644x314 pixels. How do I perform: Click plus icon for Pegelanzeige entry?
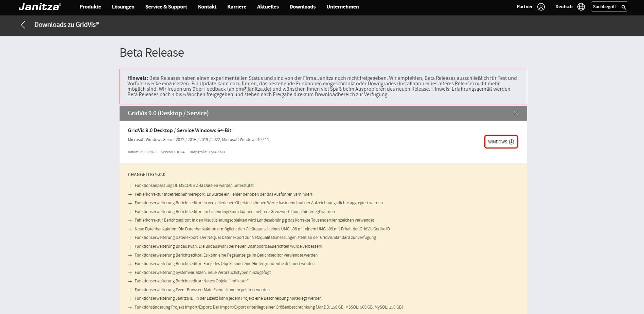click(x=130, y=256)
